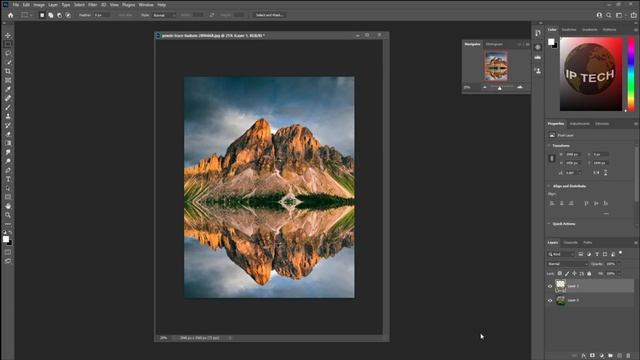Collapse the Transform section
The image size is (640, 360).
tap(549, 146)
